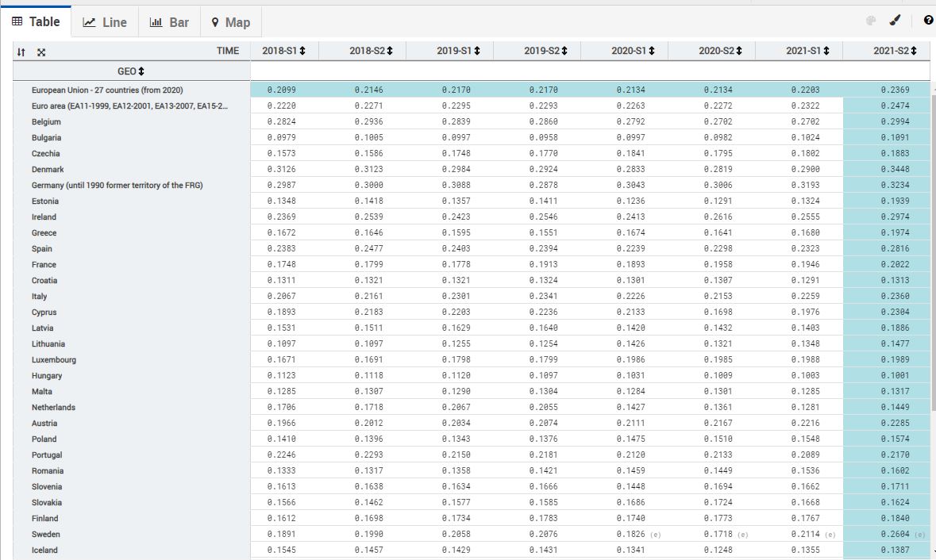Sort by the 2021-S2 column arrow
The height and width of the screenshot is (560, 936).
coord(915,51)
